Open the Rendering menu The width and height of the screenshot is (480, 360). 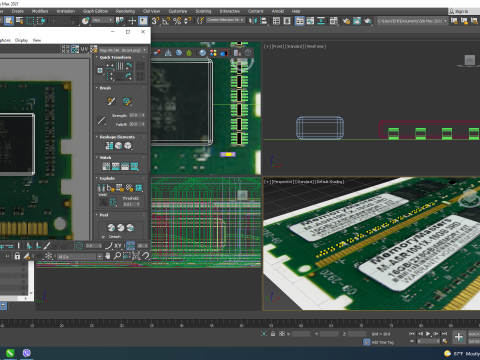click(x=125, y=11)
